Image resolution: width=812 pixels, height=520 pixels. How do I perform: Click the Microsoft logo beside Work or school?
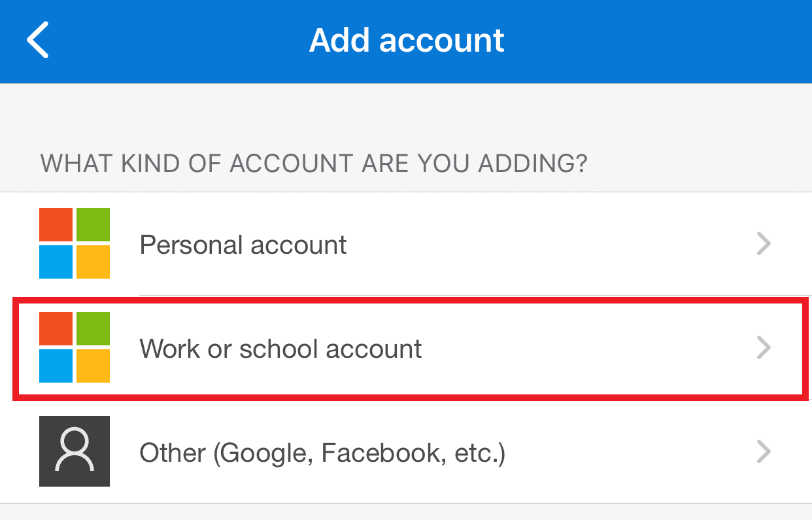75,347
